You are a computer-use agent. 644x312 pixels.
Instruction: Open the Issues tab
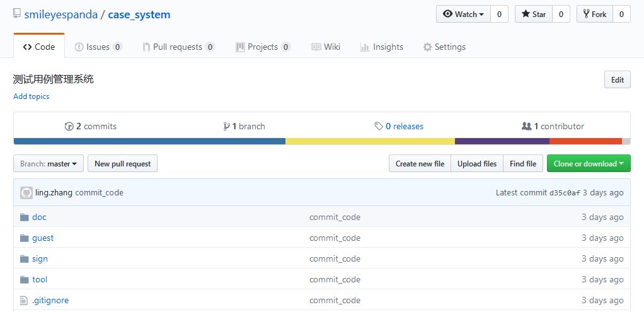click(98, 47)
